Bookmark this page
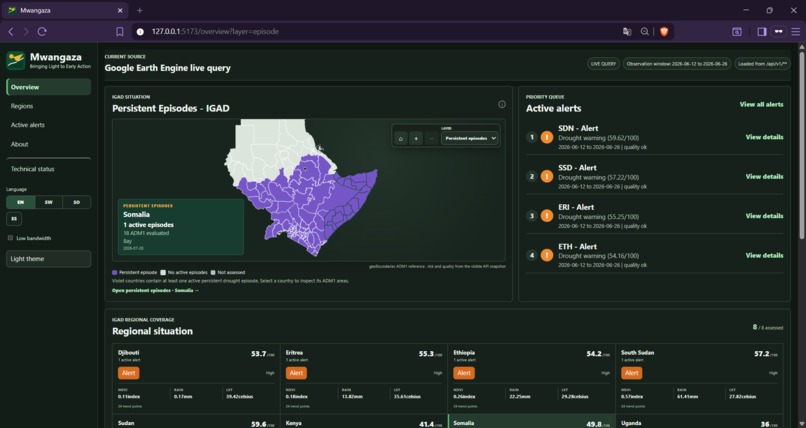This screenshot has height=428, width=806. pos(119,32)
